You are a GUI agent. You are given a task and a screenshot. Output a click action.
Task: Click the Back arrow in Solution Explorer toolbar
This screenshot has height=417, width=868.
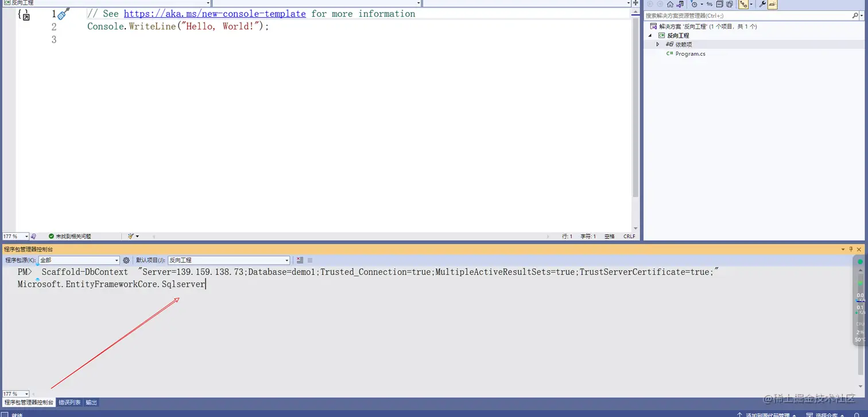[650, 4]
